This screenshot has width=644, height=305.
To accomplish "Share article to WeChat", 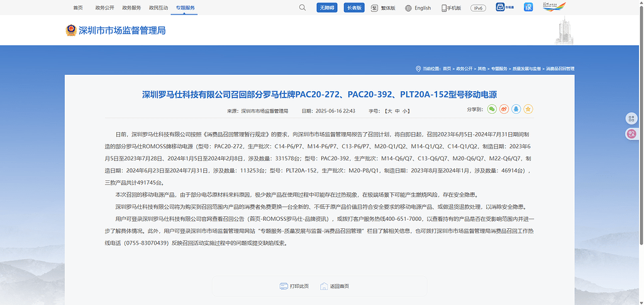I will 492,109.
